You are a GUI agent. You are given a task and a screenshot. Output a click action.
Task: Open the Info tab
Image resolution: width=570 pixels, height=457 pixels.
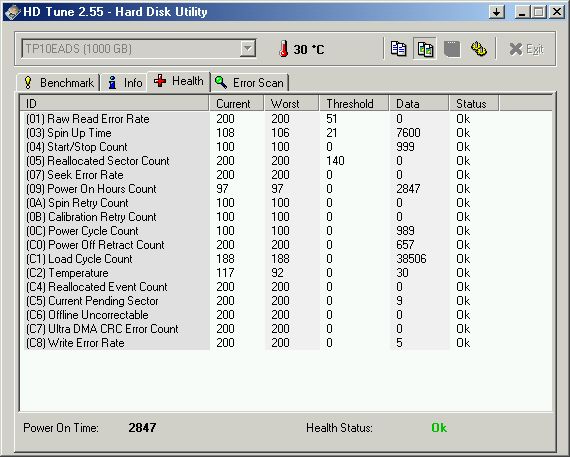[124, 83]
